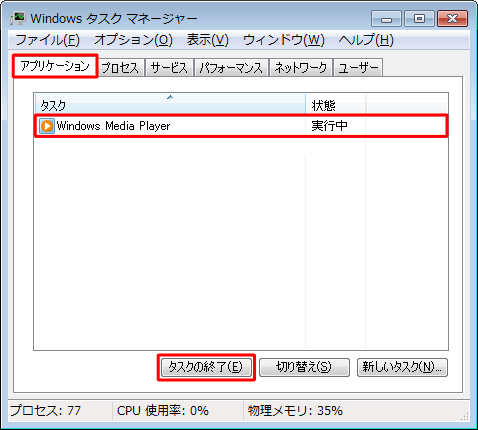Minimize the Task Manager window
The height and width of the screenshot is (430, 478).
tap(386, 18)
